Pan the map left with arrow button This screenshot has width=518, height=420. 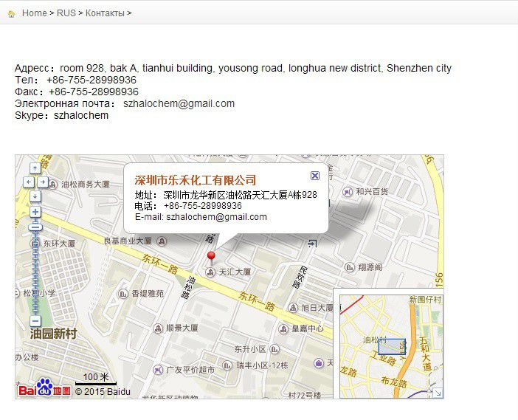coord(29,182)
